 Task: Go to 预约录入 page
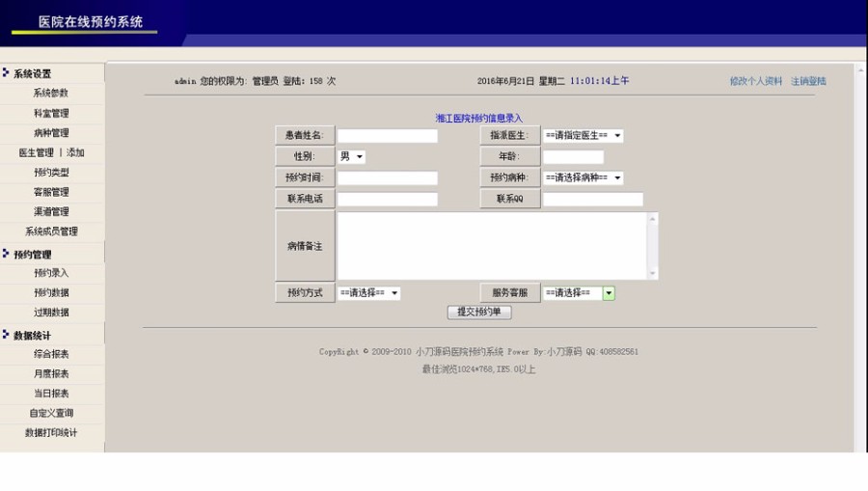point(51,273)
